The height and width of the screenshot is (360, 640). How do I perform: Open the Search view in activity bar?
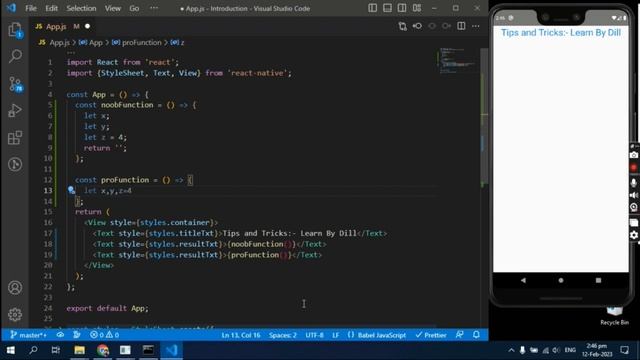[15, 56]
